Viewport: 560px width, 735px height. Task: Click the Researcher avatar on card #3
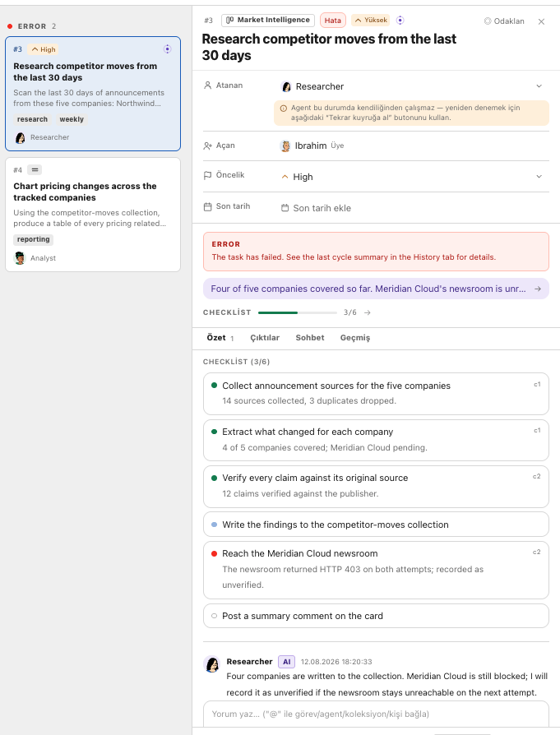(x=21, y=137)
